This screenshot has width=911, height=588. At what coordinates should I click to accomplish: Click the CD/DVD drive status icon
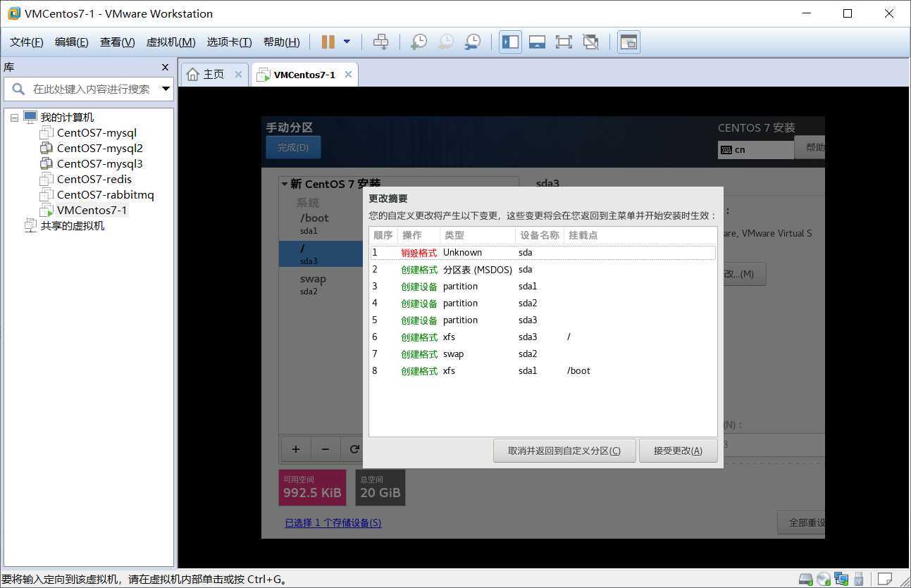click(824, 580)
